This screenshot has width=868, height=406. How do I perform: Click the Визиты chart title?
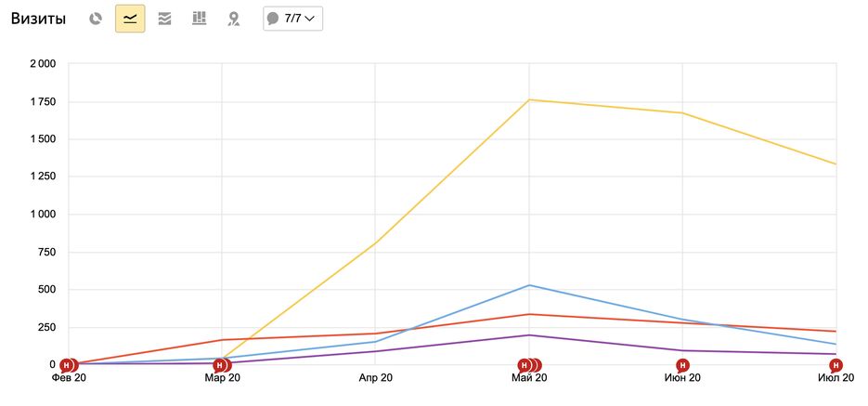[38, 19]
